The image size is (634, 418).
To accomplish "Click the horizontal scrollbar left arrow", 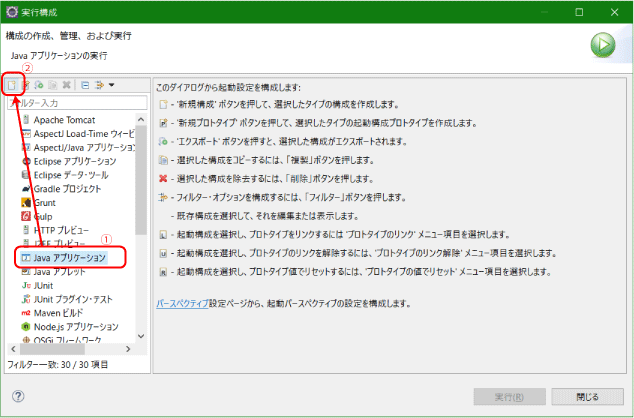I will pos(13,349).
